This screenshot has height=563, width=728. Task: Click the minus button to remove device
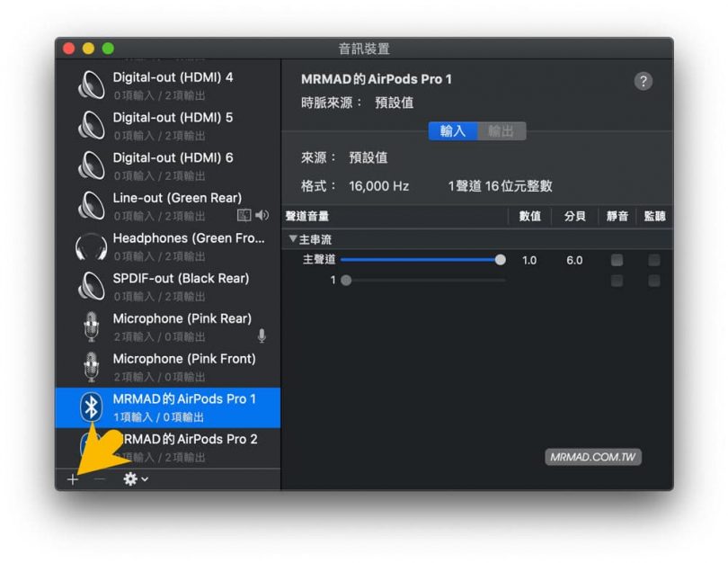(100, 479)
